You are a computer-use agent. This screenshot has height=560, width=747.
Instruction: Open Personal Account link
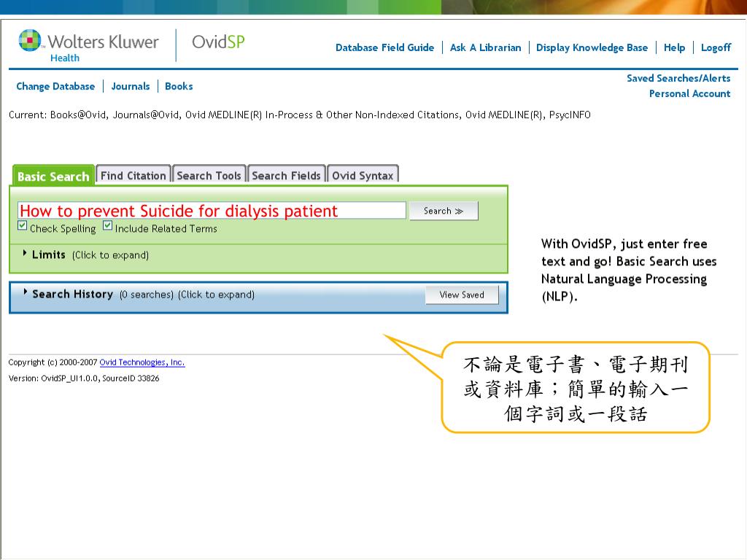689,93
